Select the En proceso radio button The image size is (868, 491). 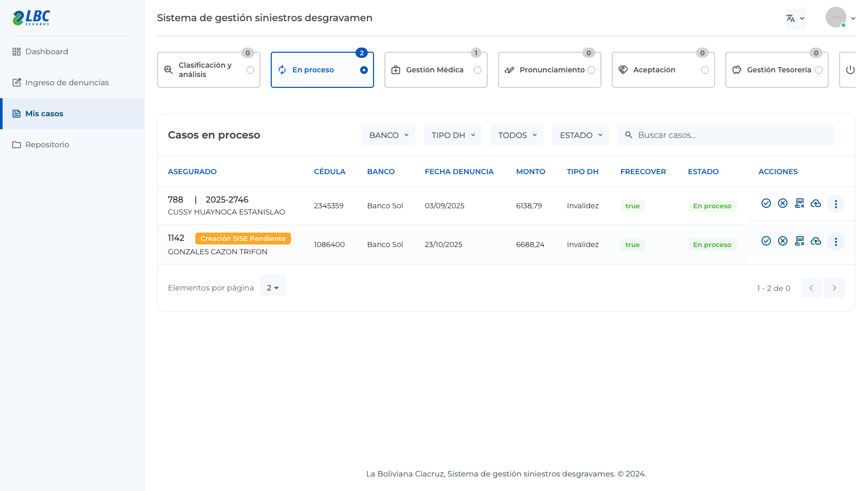tap(364, 70)
